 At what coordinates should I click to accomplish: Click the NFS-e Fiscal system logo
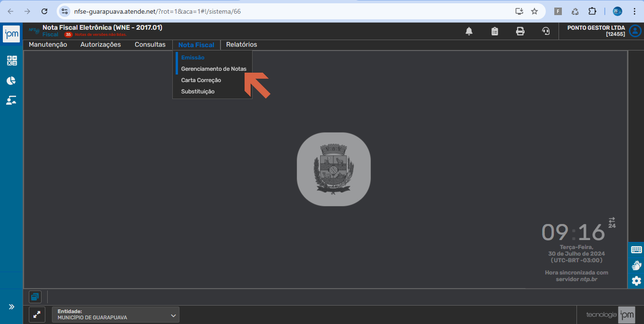[34, 31]
